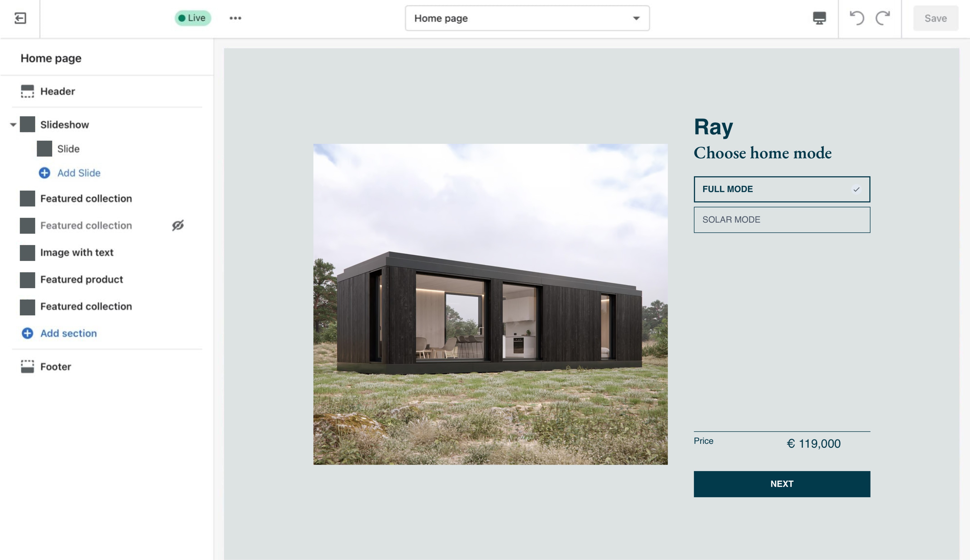
Task: Select the Slide item under Slideshow
Action: tap(44, 149)
